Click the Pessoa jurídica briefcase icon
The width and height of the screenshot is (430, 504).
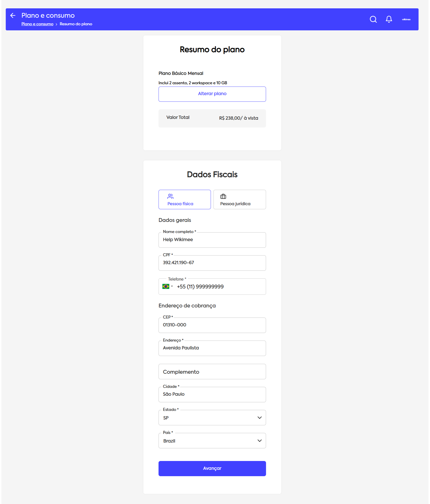pyautogui.click(x=223, y=196)
